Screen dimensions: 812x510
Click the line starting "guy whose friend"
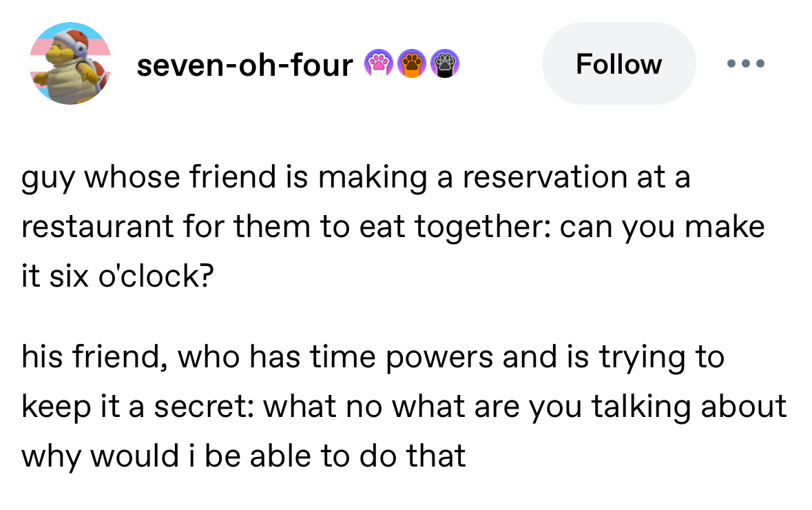point(355,177)
